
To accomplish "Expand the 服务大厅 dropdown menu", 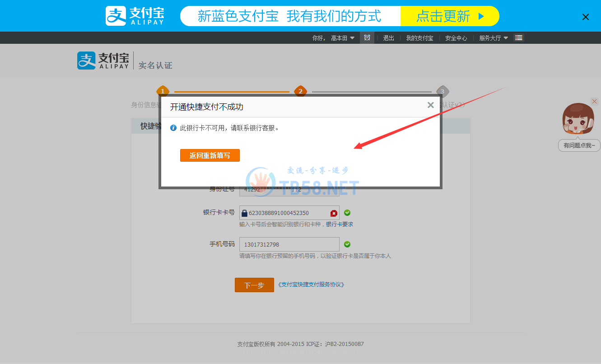I will [x=494, y=38].
